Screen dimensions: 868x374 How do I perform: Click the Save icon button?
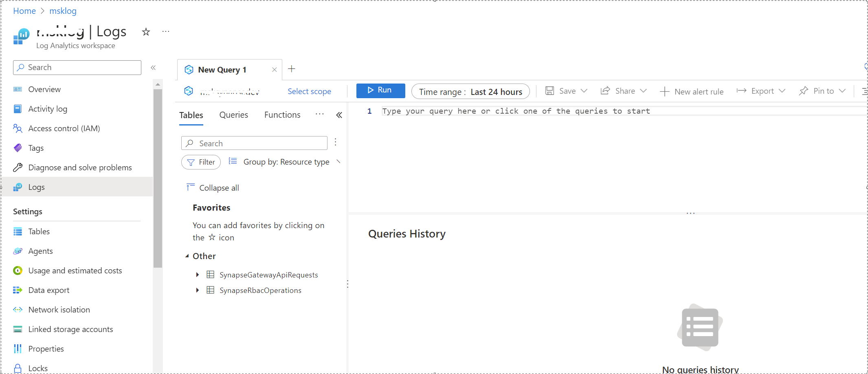550,91
